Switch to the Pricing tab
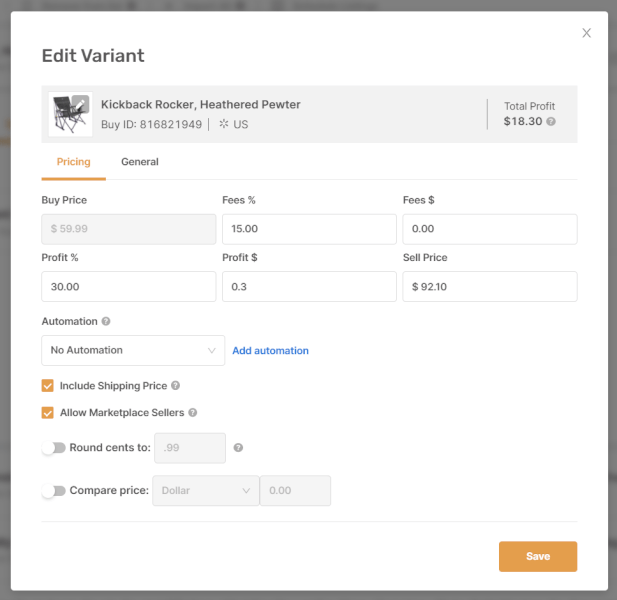Viewport: 617px width, 600px height. point(74,162)
